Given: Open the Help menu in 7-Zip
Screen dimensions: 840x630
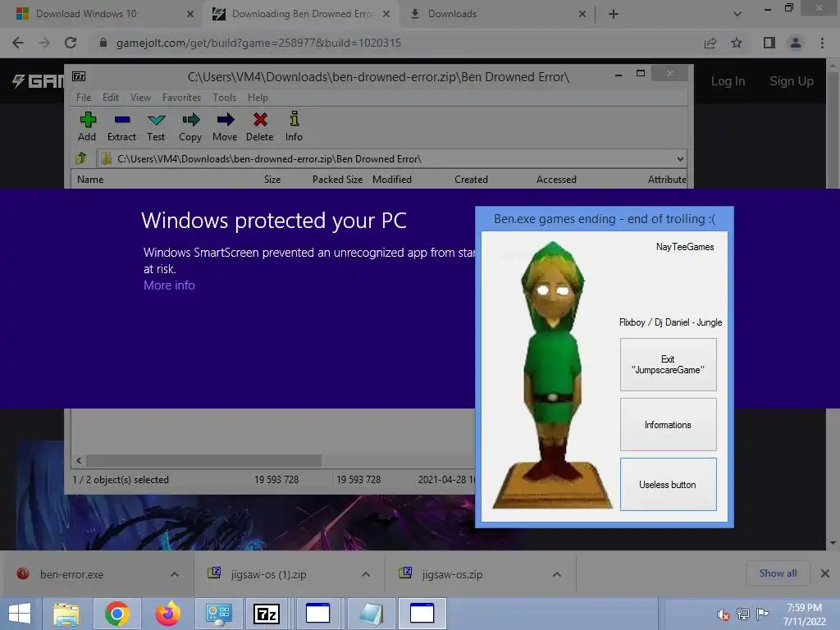Looking at the screenshot, I should (x=258, y=98).
